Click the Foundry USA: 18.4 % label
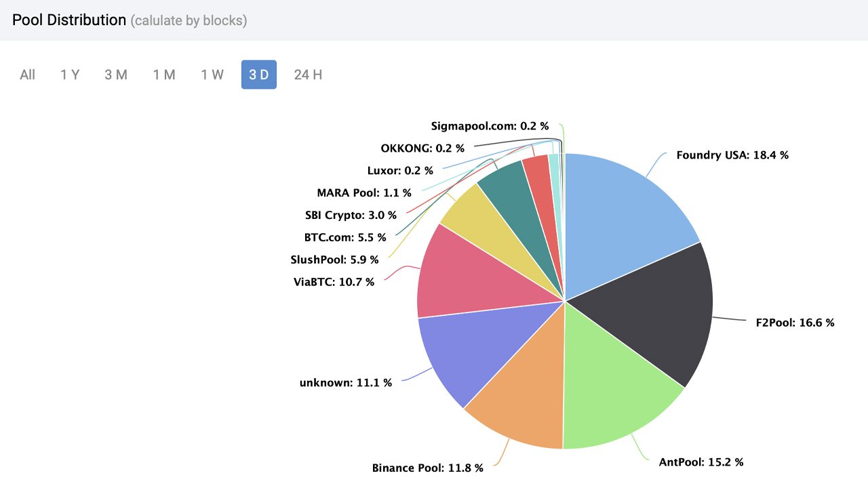Viewport: 868px width, 488px height. pyautogui.click(x=732, y=155)
